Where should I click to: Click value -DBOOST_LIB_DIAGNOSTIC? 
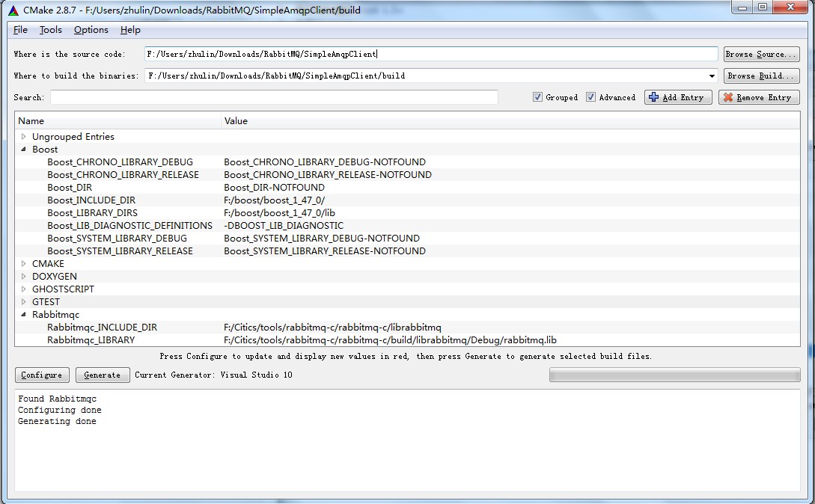pyautogui.click(x=284, y=226)
